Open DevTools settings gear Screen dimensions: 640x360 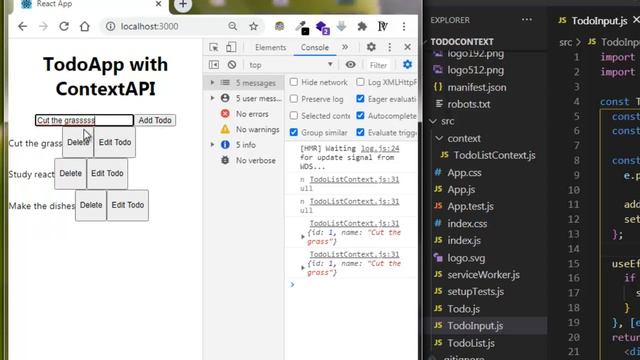tap(371, 47)
